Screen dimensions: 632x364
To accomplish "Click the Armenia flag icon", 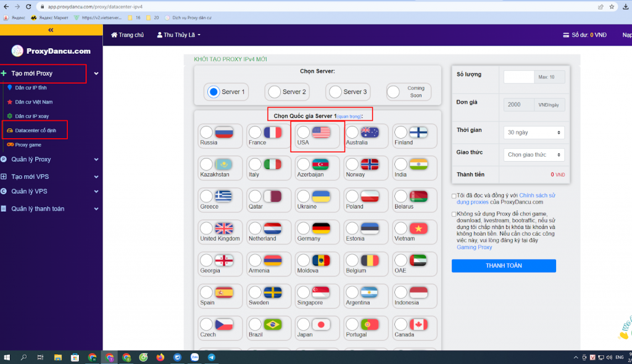I will [272, 260].
